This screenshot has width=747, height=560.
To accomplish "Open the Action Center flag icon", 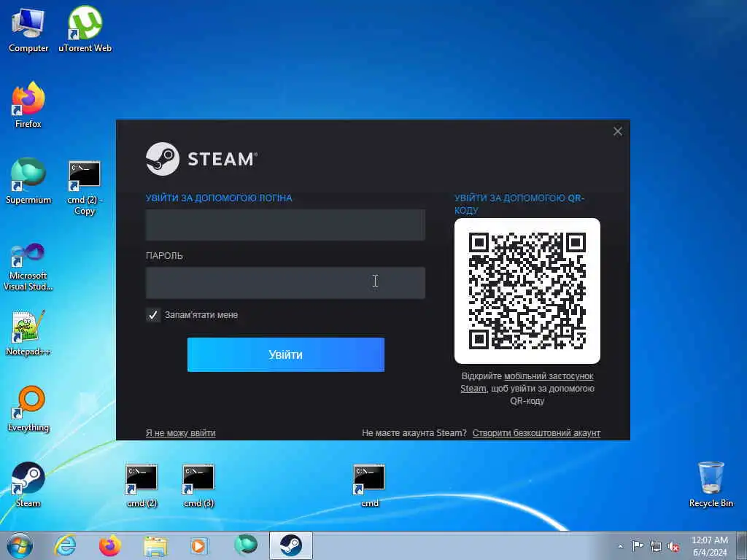I will click(x=638, y=546).
